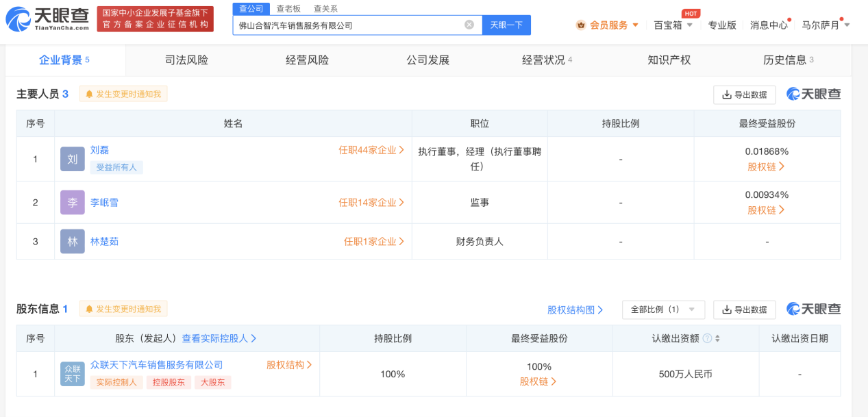Click the TianYanCha logo

(47, 19)
